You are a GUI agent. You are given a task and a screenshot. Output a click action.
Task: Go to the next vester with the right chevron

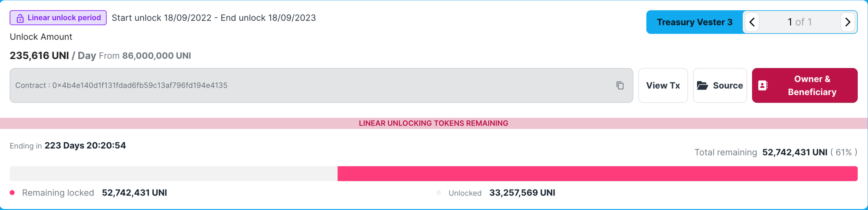848,22
